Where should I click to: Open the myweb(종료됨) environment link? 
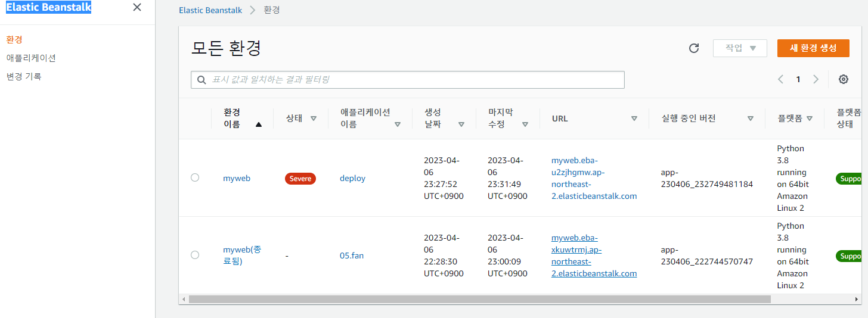coord(242,255)
